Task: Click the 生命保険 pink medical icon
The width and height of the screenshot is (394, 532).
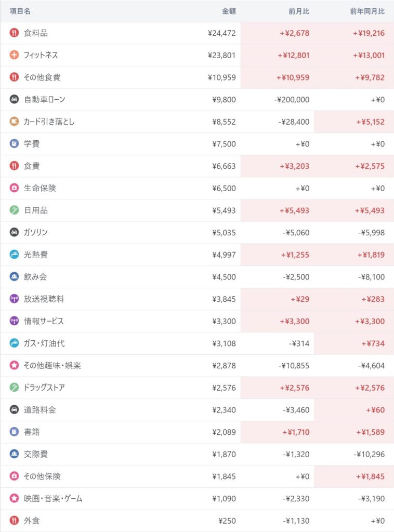Action: point(14,188)
